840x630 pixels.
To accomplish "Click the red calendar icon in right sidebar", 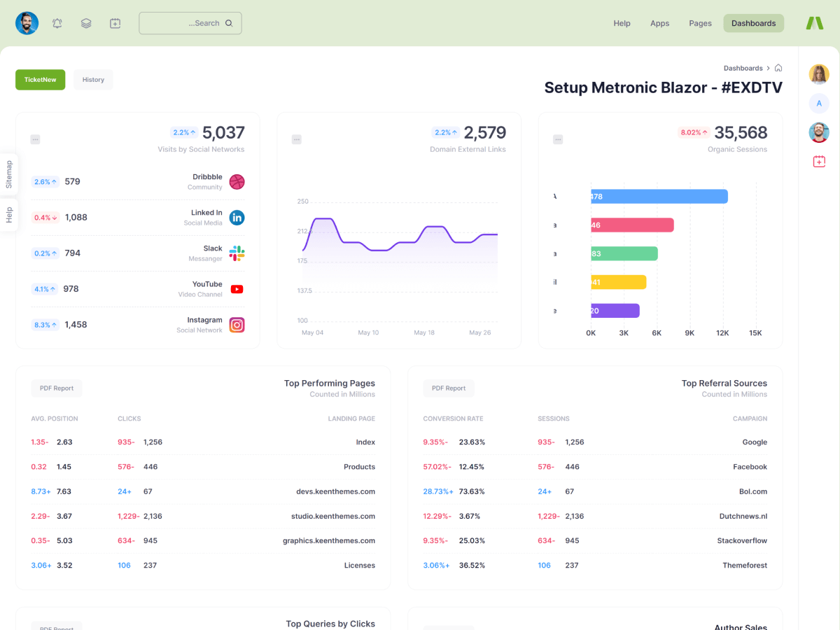I will 819,162.
